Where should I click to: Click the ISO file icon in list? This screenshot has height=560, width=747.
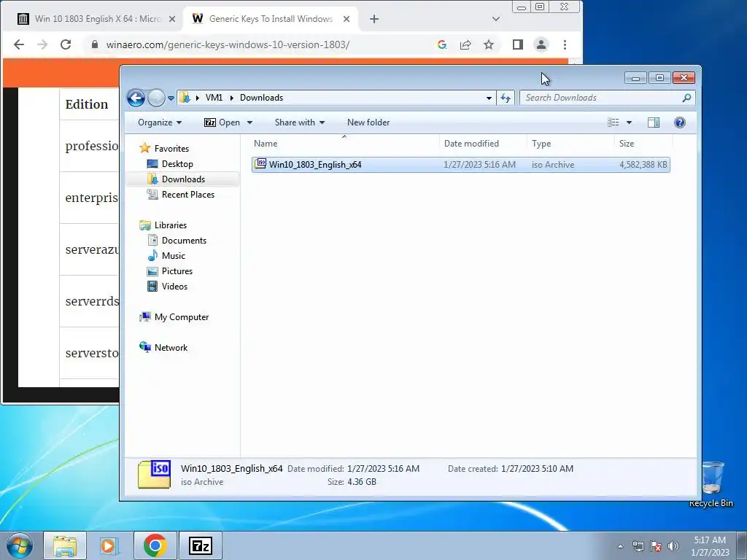260,164
